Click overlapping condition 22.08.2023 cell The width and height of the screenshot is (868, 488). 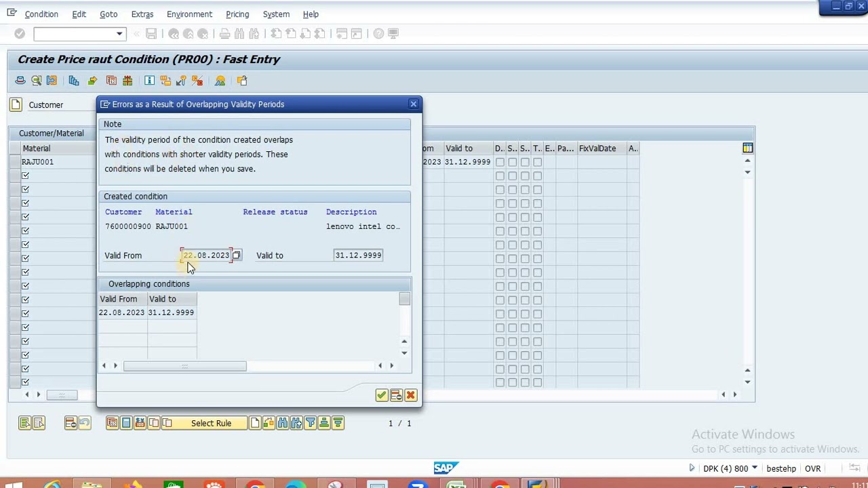tap(122, 312)
